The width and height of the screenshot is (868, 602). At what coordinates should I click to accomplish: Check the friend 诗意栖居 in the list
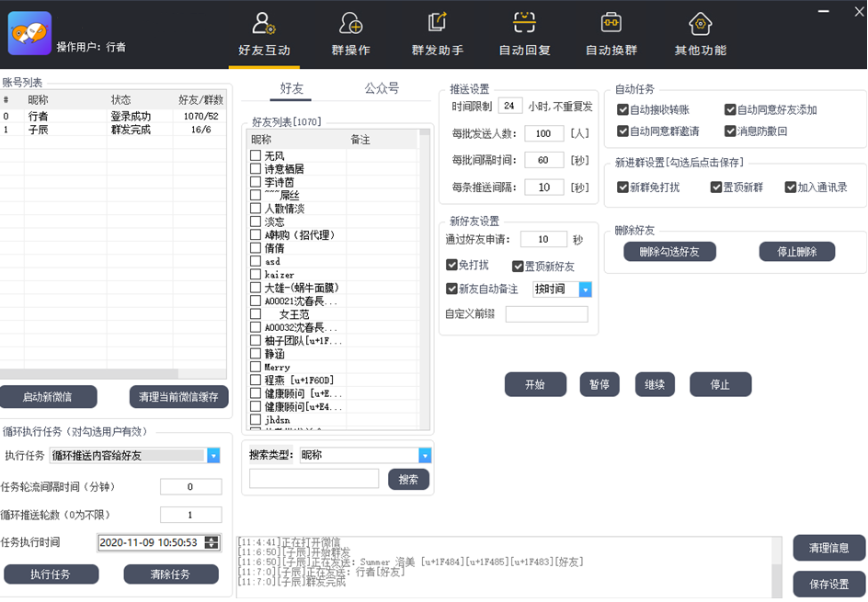[x=256, y=169]
